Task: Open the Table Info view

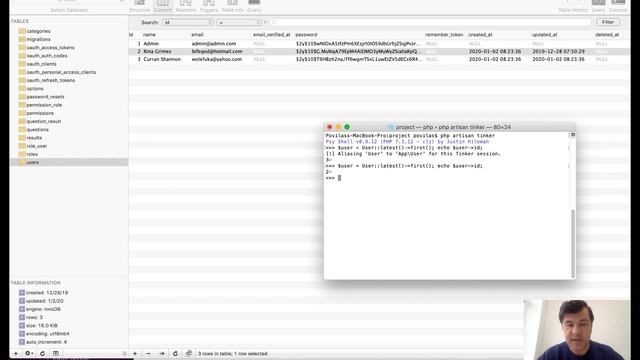Action: click(x=233, y=6)
